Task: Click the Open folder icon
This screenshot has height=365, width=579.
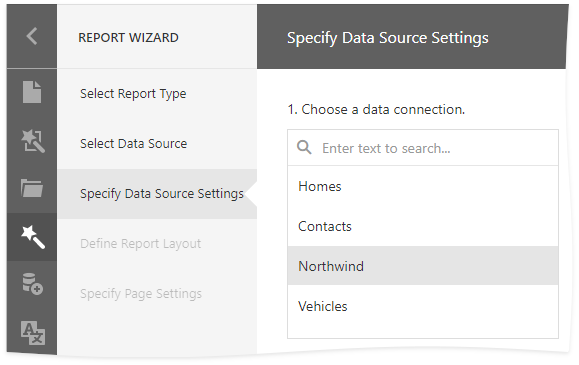Action: pos(32,188)
